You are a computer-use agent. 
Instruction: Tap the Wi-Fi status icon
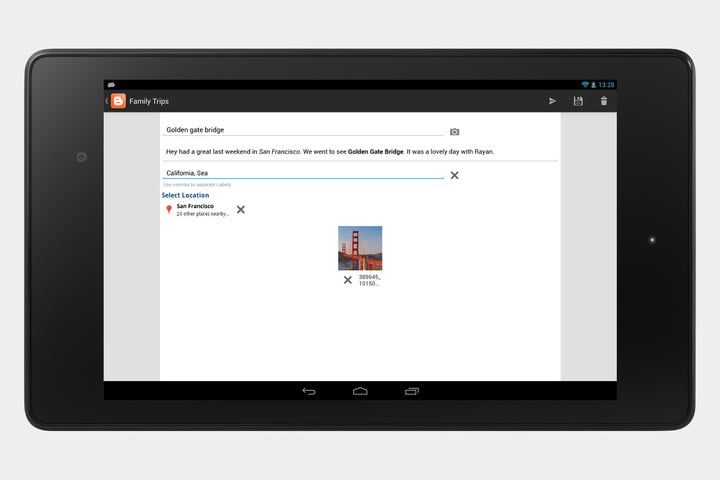[x=585, y=85]
